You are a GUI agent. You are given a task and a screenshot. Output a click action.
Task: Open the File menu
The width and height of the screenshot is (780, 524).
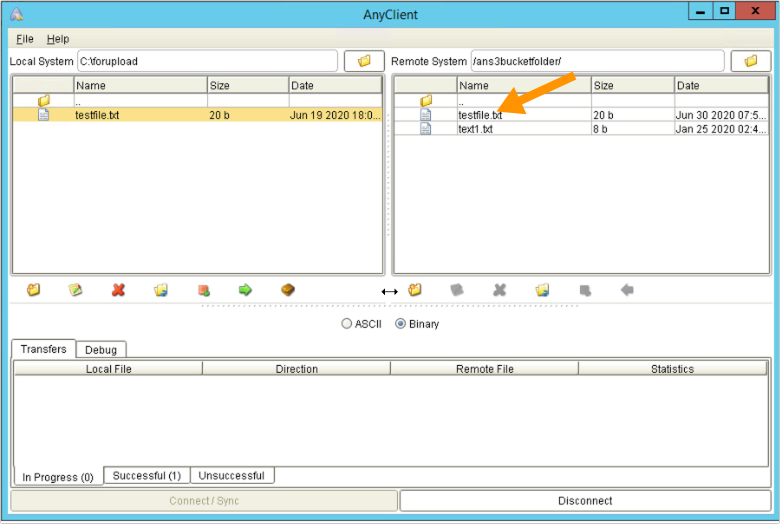[x=25, y=39]
